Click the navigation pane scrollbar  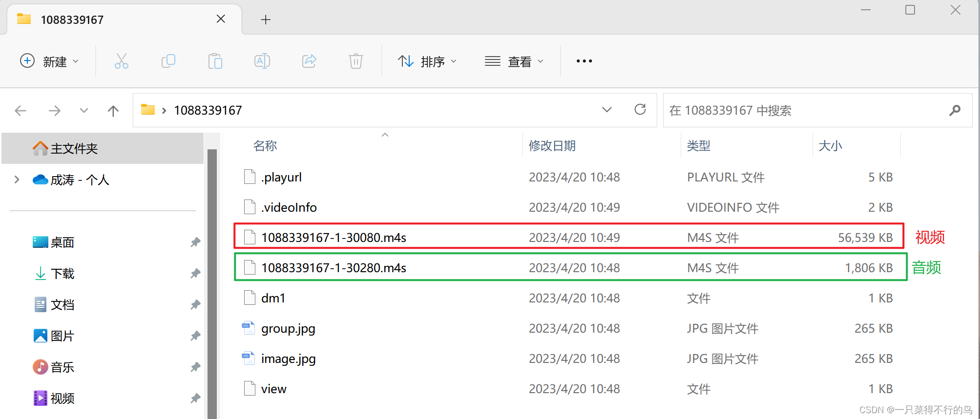212,283
